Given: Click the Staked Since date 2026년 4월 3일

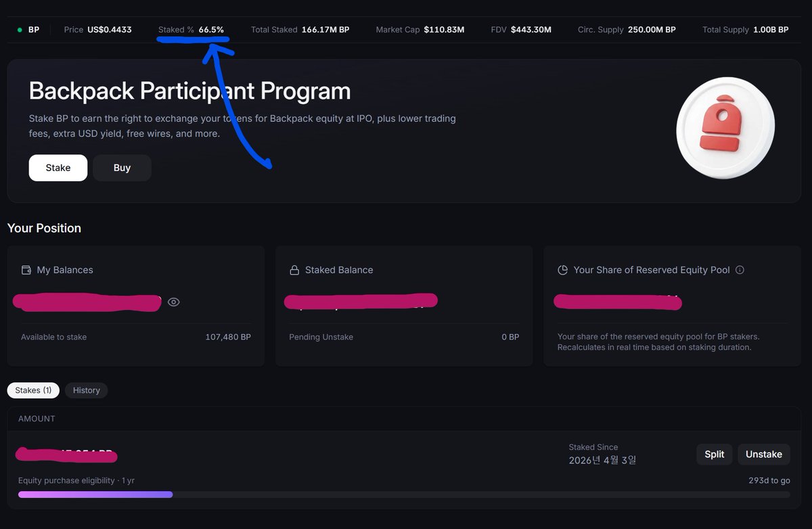Looking at the screenshot, I should (x=602, y=460).
